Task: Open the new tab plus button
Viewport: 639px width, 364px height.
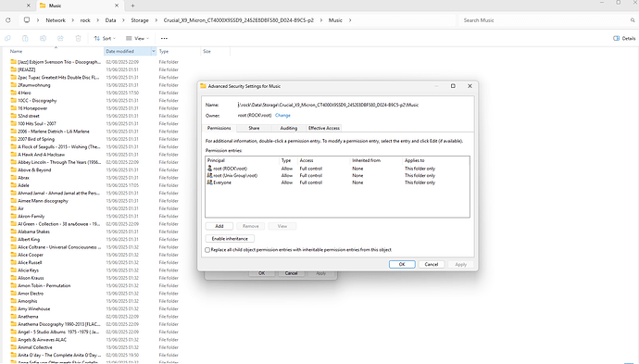Action: (x=132, y=6)
